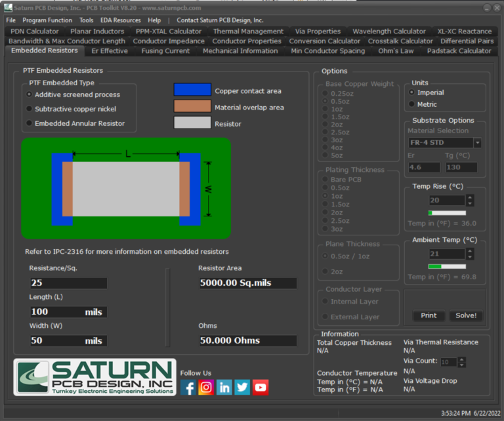Viewport: 504px width, 421px height.
Task: Open the LinkedIn social icon
Action: 224,387
